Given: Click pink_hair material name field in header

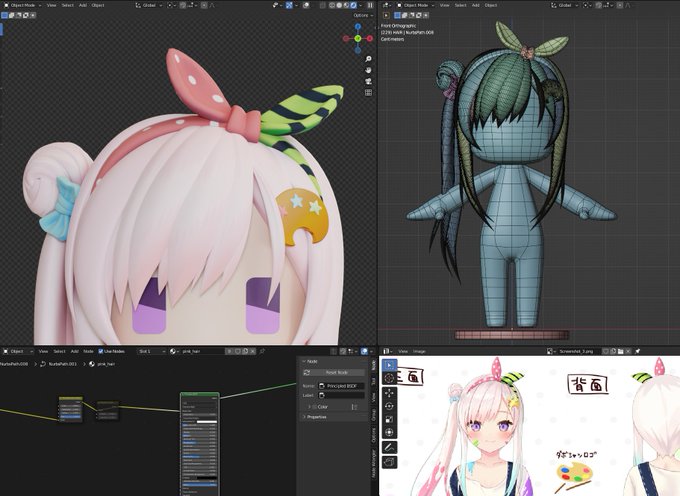Looking at the screenshot, I should click(203, 351).
